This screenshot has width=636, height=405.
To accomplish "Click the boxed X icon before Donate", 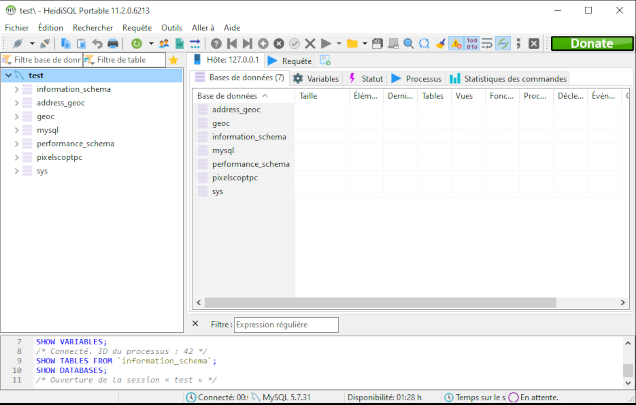I will click(x=534, y=43).
